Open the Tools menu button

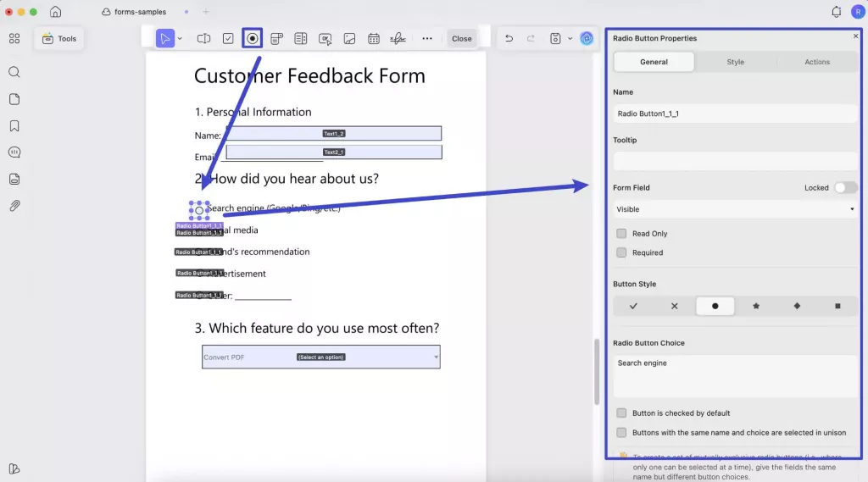[59, 38]
